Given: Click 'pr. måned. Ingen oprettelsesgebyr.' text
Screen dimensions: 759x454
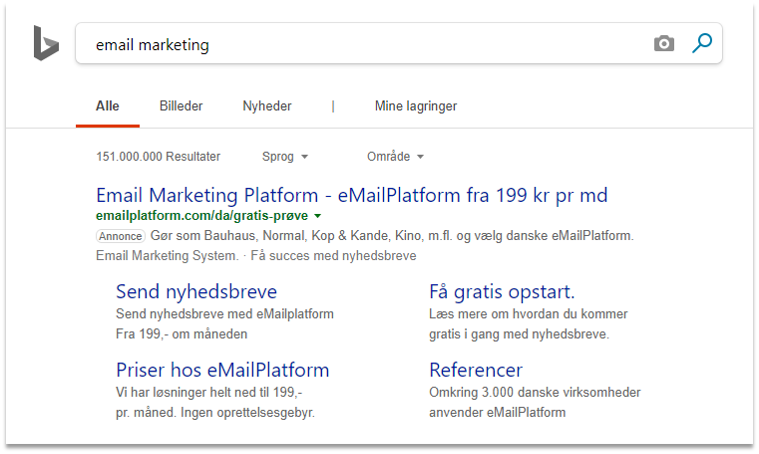Looking at the screenshot, I should point(215,412).
